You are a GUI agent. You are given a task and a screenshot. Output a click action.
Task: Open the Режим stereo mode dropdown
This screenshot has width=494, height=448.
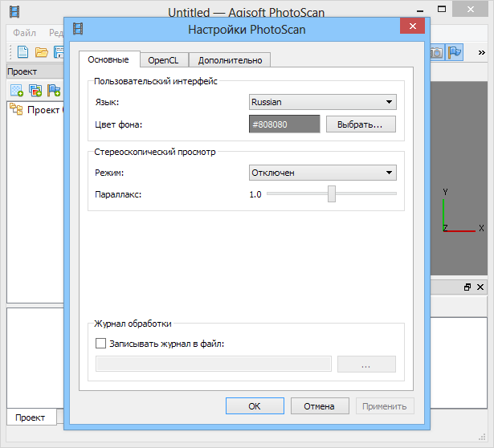(x=323, y=173)
